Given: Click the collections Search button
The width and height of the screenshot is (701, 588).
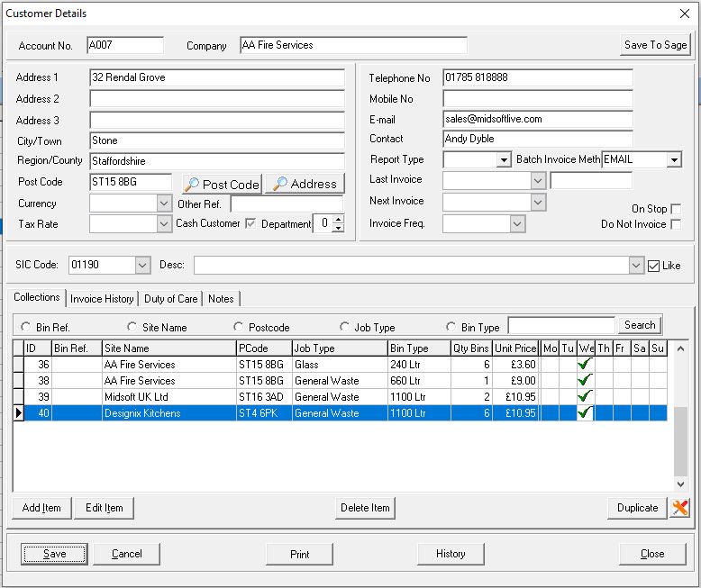Looking at the screenshot, I should (640, 325).
